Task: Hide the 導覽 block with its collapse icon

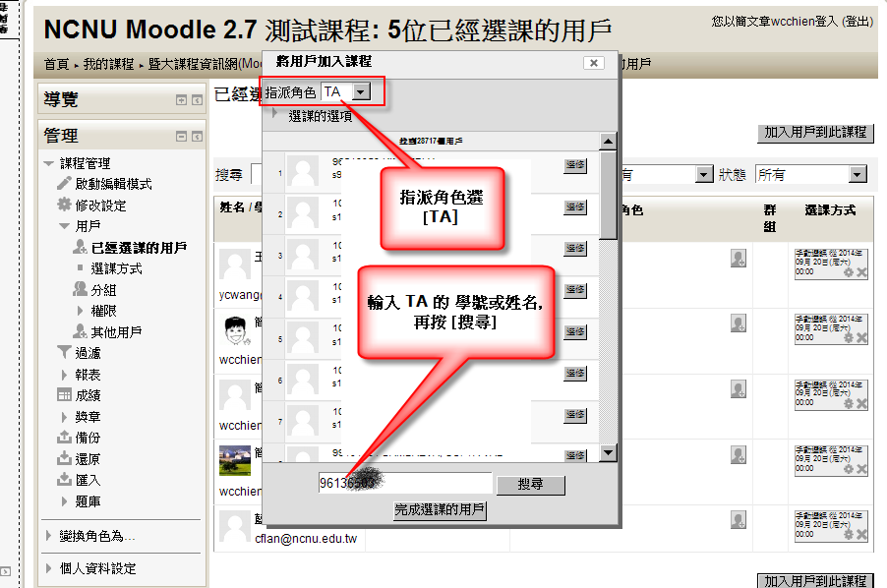Action: [181, 100]
